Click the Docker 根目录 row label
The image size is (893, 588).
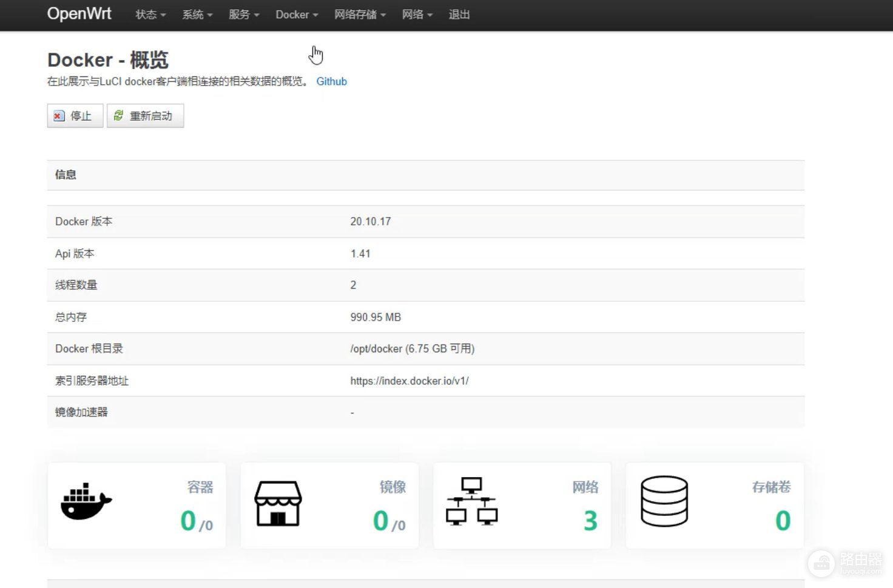[89, 349]
